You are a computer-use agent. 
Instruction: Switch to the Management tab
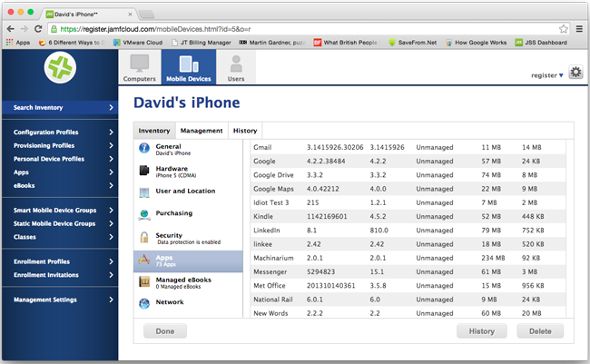[x=202, y=131]
